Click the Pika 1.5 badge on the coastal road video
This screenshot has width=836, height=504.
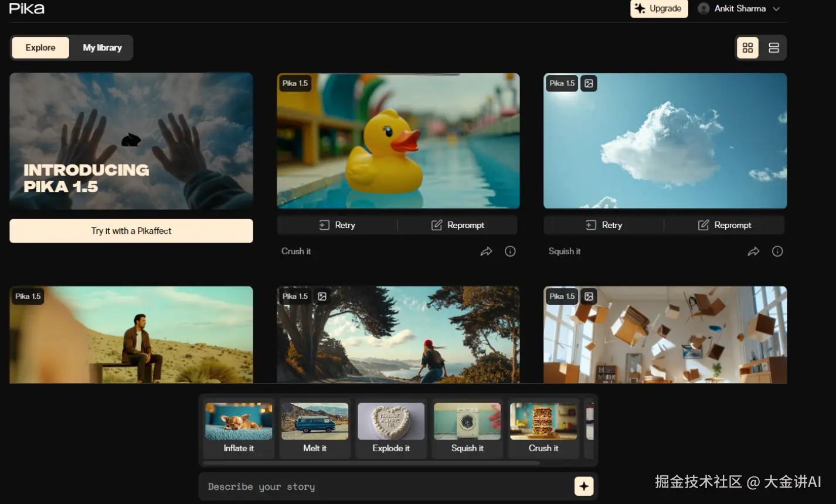point(295,297)
